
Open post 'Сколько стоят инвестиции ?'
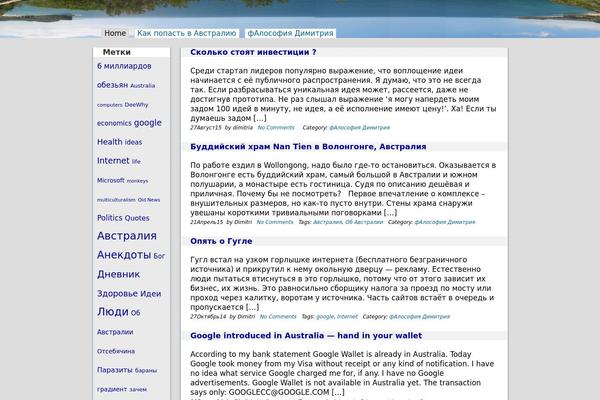(x=253, y=52)
